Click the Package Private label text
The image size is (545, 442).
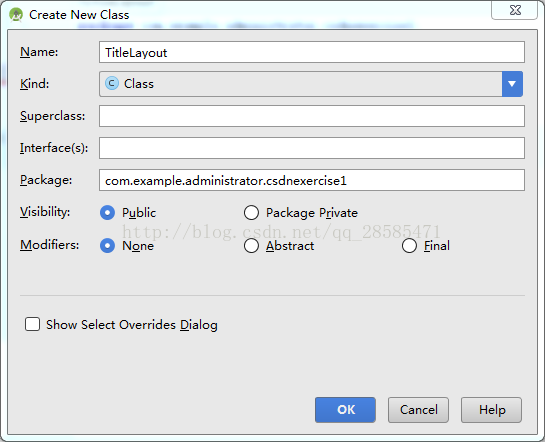point(312,213)
